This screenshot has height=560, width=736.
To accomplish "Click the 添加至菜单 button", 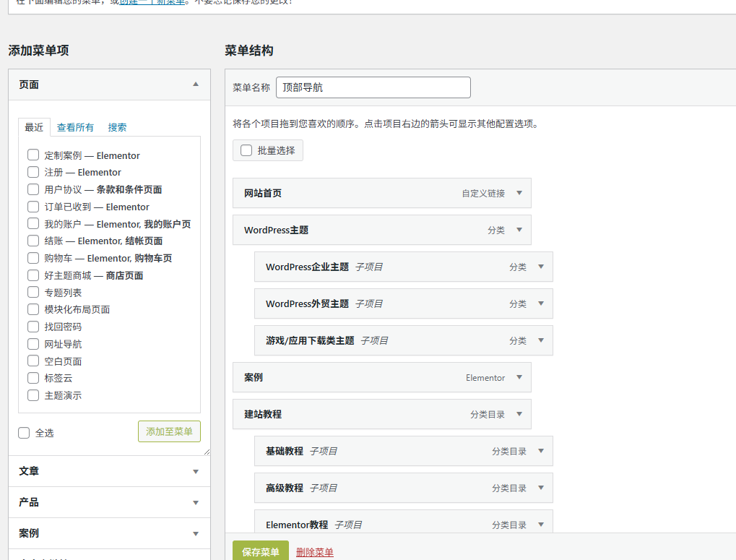I will click(169, 431).
